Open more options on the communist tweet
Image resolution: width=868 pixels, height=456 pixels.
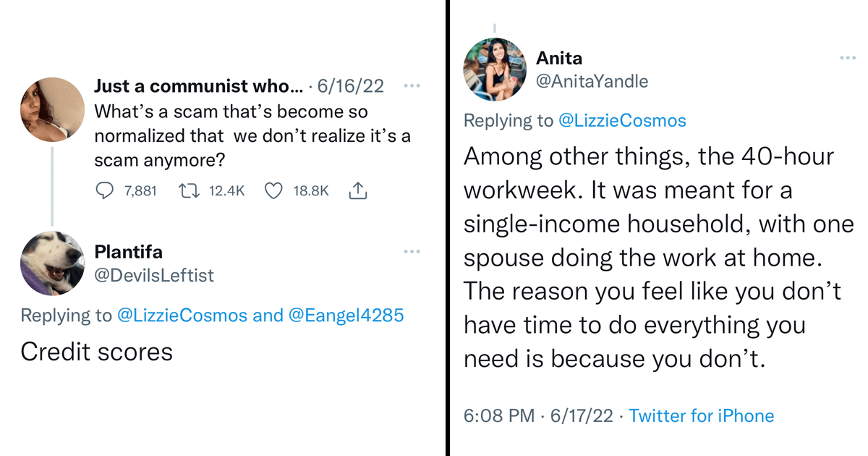412,86
